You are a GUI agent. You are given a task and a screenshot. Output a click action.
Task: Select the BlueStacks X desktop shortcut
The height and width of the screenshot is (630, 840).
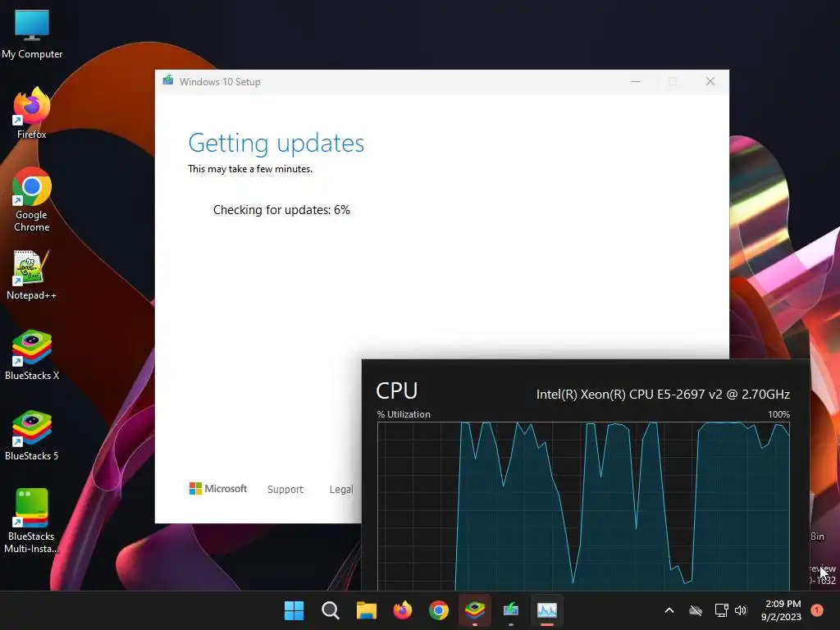(32, 355)
